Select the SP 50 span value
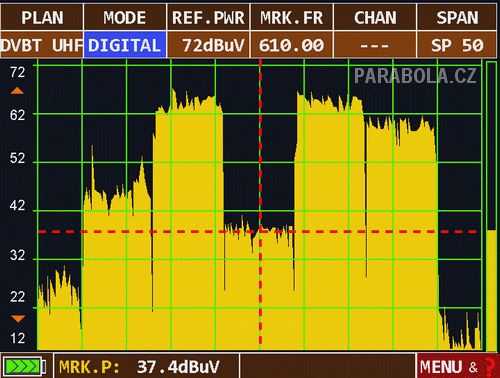The height and width of the screenshot is (378, 500). pyautogui.click(x=457, y=45)
